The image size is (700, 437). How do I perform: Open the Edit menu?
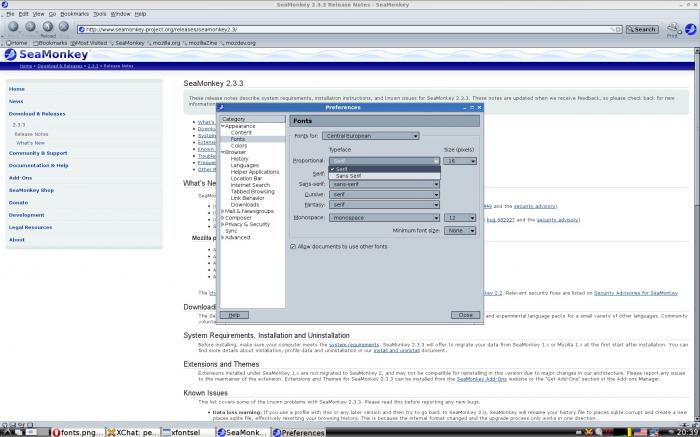coord(24,14)
